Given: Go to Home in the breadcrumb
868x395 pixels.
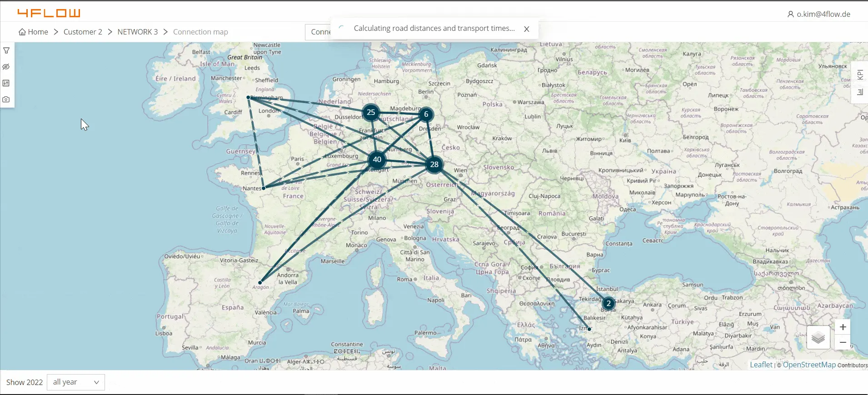Looking at the screenshot, I should [x=33, y=32].
